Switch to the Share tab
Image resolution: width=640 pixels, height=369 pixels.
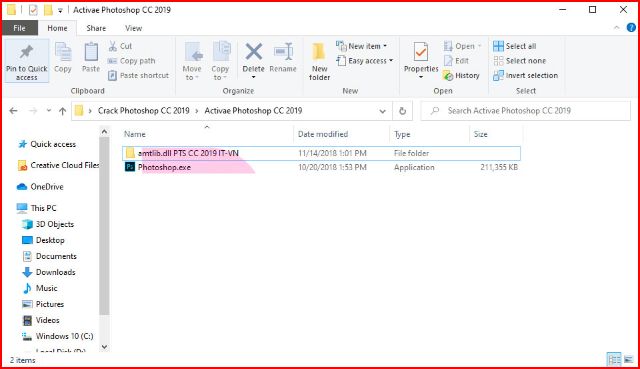(96, 28)
